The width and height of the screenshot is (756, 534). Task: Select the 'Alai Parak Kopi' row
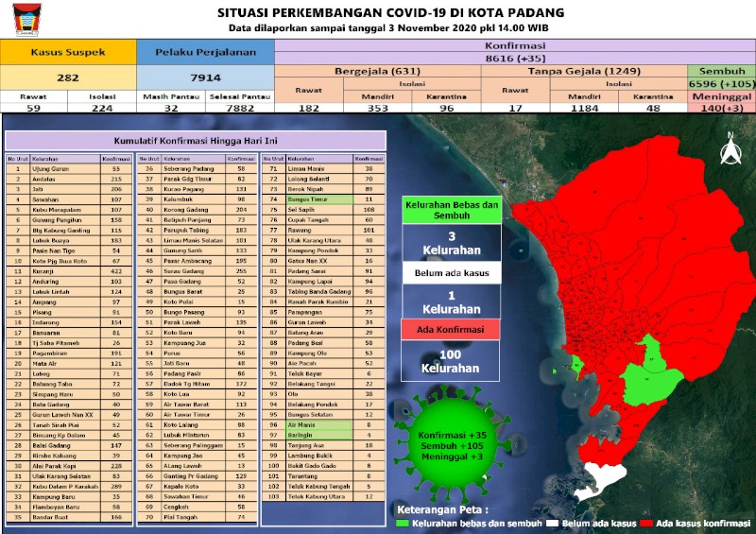[x=69, y=466]
